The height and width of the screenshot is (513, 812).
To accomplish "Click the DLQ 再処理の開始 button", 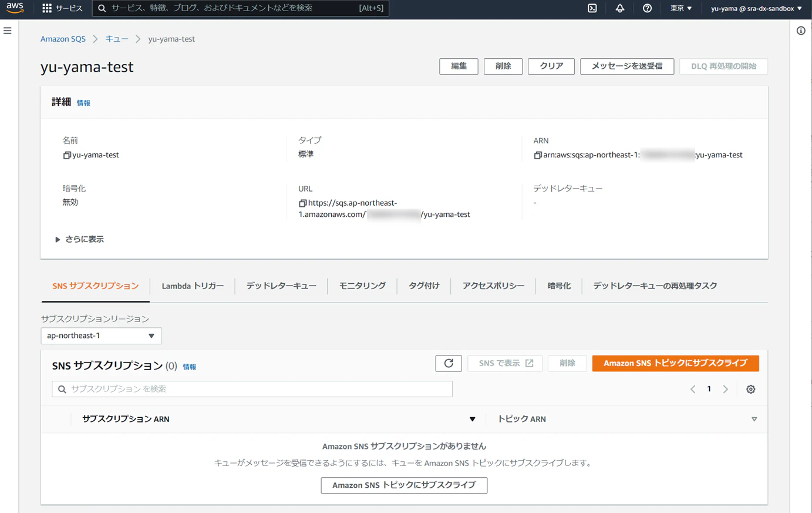I will click(723, 66).
